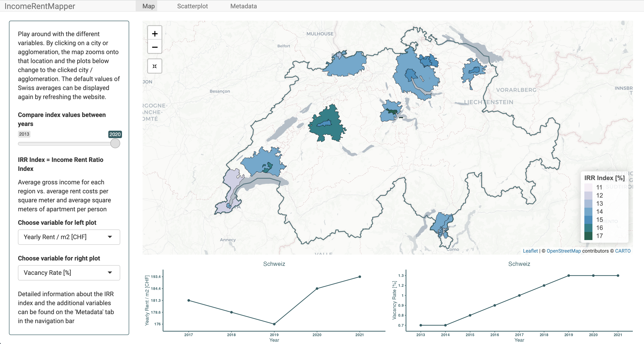Click the MULHOUSE map label

pyautogui.click(x=320, y=34)
